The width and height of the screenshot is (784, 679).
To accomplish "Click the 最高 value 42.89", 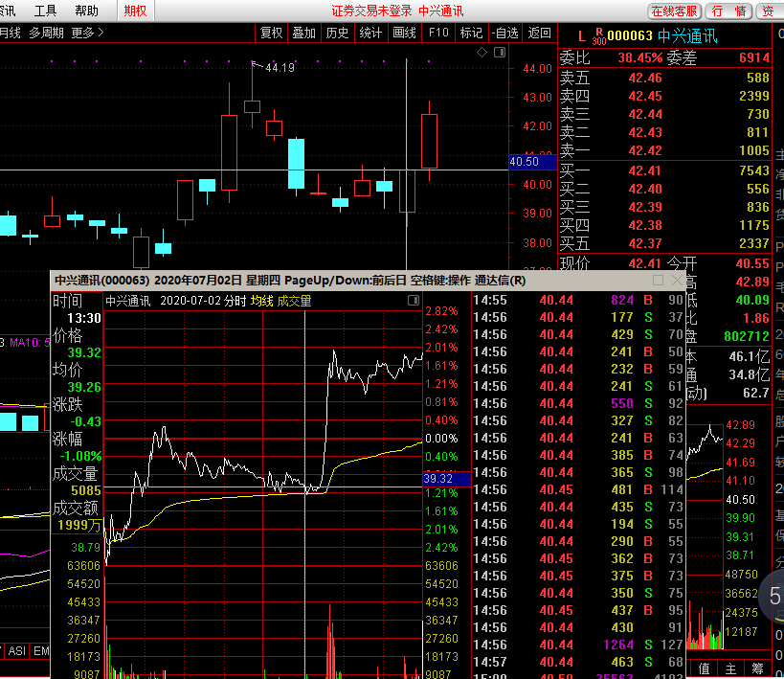I will (752, 282).
